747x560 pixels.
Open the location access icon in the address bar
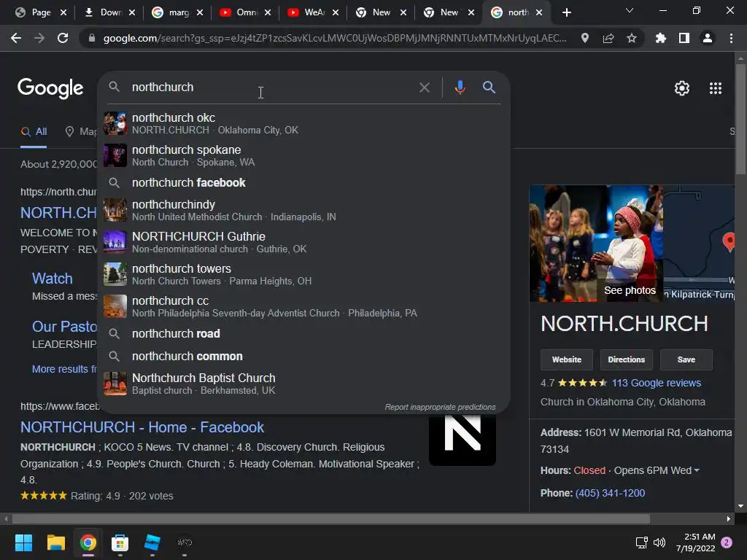[x=585, y=38]
